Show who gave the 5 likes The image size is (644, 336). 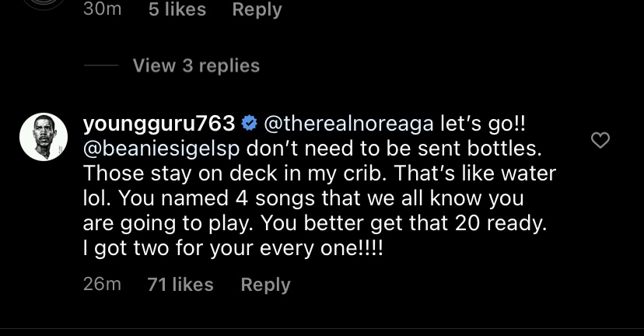(177, 9)
